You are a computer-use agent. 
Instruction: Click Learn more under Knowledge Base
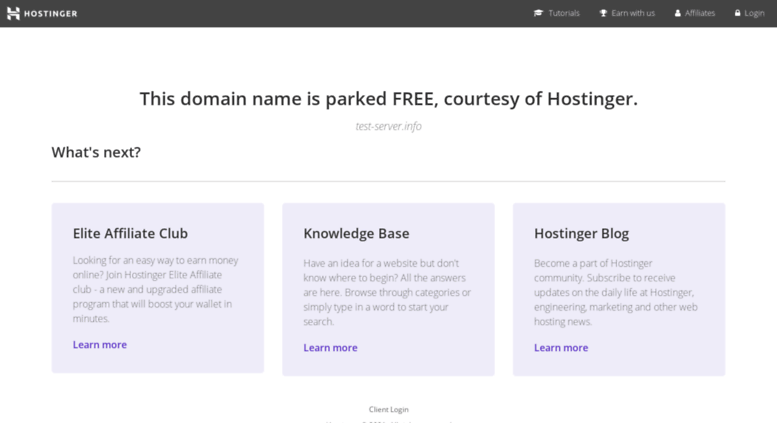tap(330, 348)
